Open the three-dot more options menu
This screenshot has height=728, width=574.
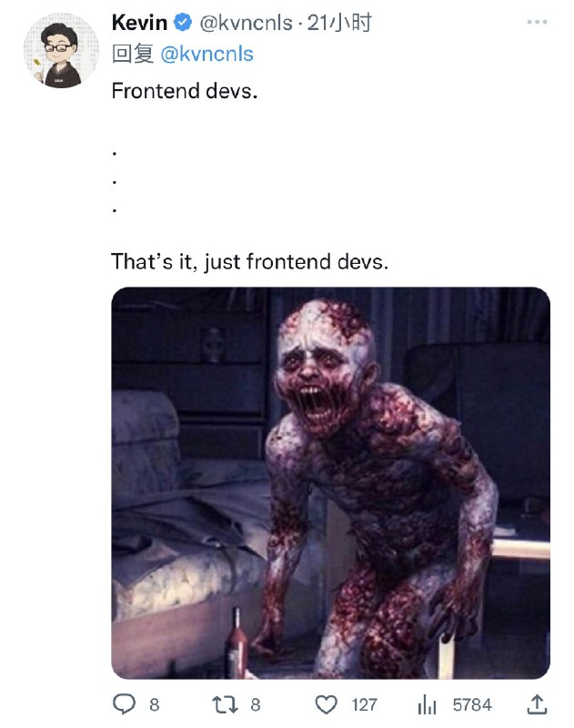(x=538, y=22)
